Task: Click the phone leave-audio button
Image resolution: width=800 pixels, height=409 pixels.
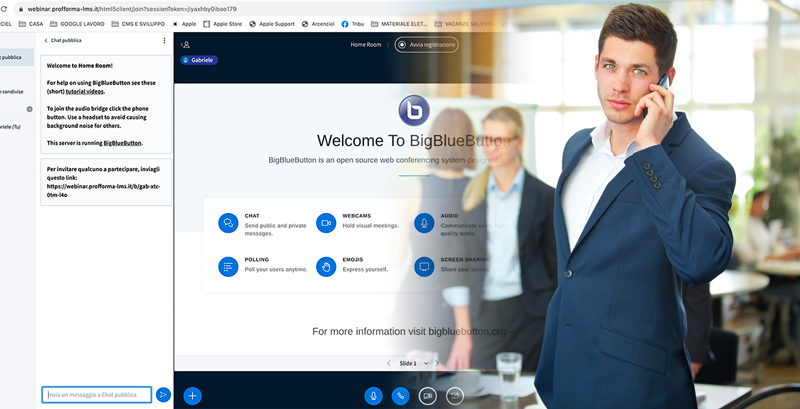Action: tap(401, 396)
